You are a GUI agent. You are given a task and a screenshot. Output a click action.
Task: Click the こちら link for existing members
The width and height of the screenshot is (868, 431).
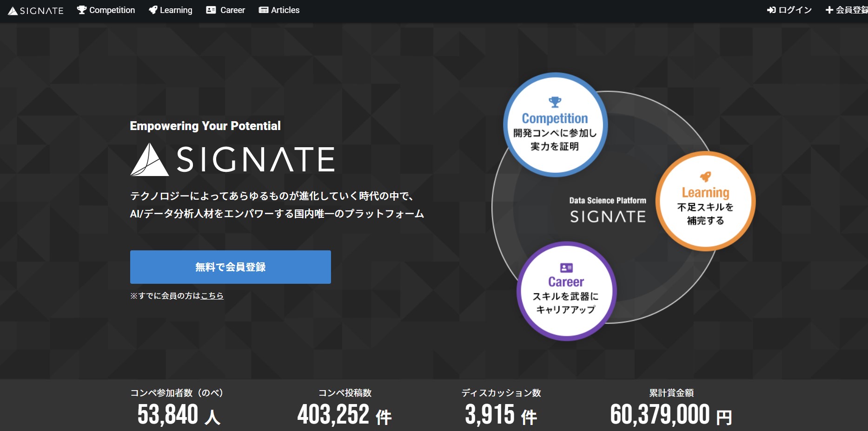[212, 295]
